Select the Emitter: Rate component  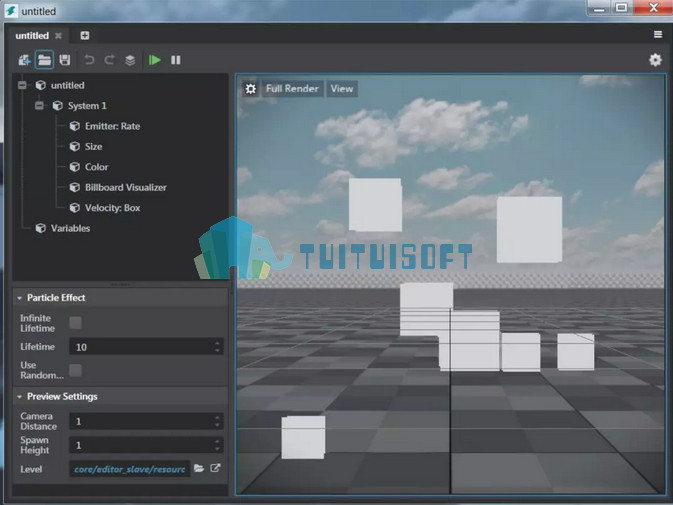coord(112,126)
